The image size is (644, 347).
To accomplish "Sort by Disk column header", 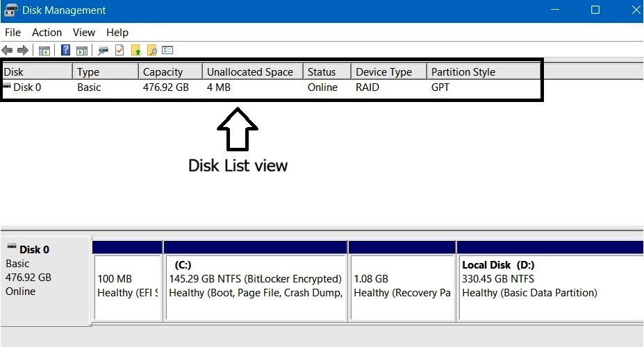I will [x=38, y=71].
